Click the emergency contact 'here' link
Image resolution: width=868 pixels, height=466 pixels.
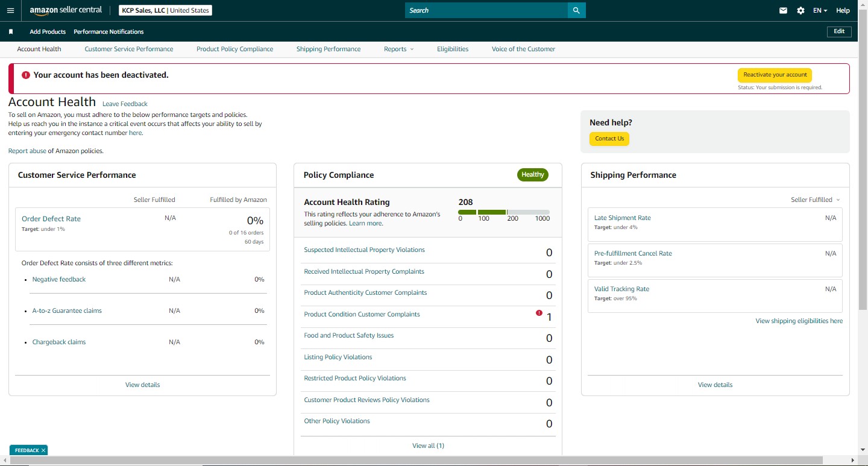click(x=135, y=133)
